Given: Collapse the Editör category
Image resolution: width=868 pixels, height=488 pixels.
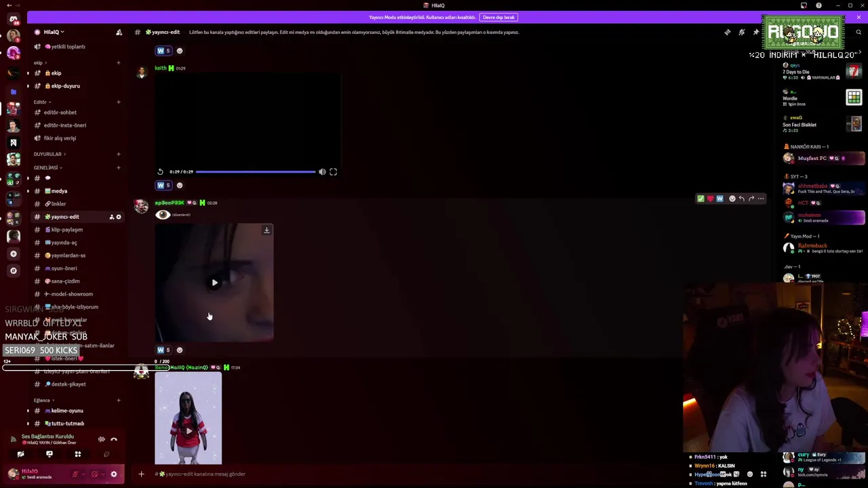Looking at the screenshot, I should pyautogui.click(x=42, y=102).
